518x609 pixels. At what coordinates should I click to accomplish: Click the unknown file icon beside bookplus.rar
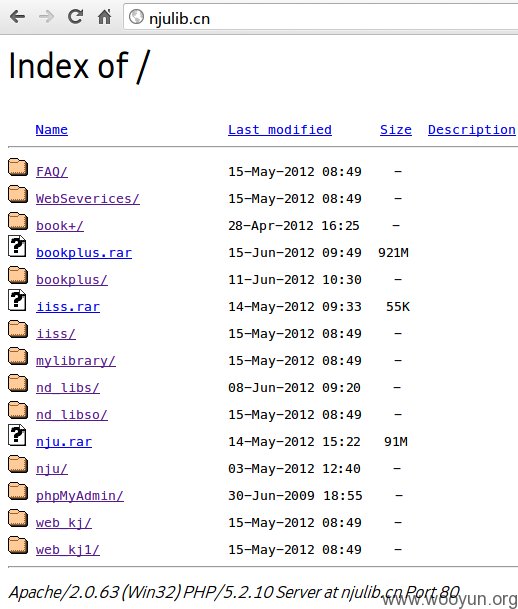pyautogui.click(x=17, y=246)
